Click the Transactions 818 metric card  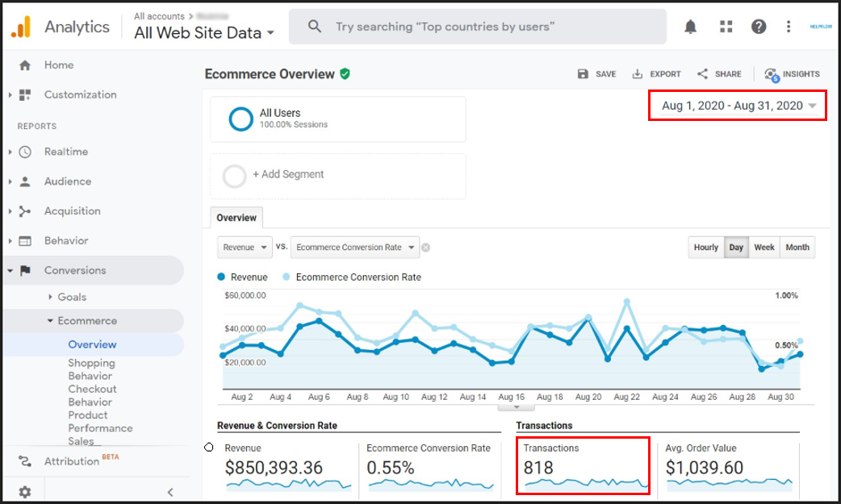pyautogui.click(x=583, y=465)
